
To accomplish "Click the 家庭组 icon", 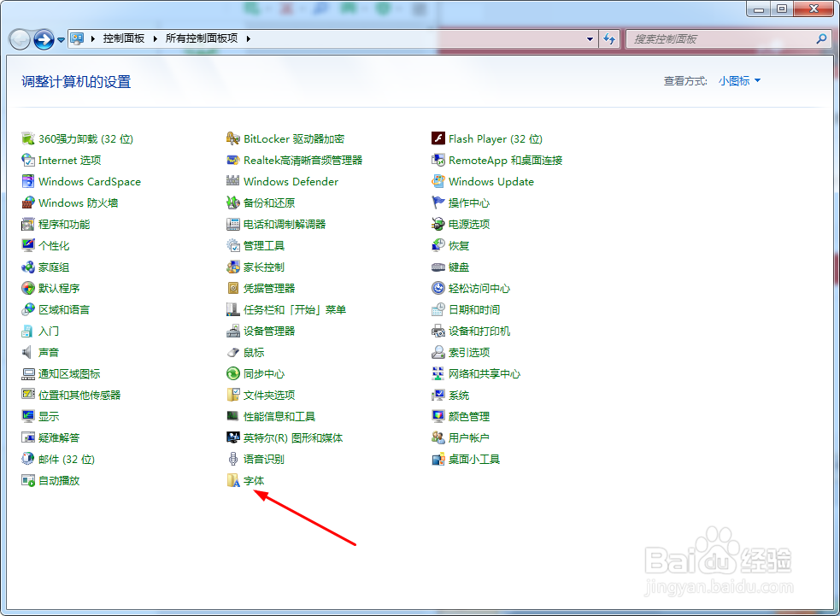I will pos(28,267).
